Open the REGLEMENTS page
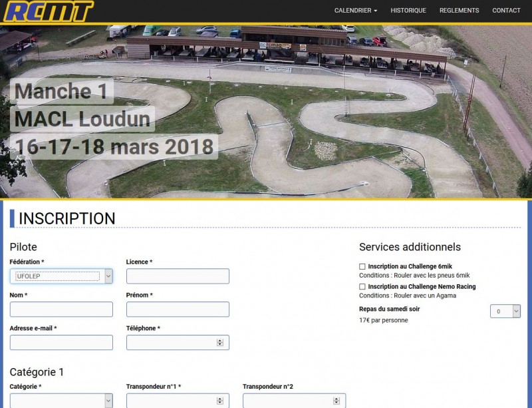This screenshot has height=408, width=532. pos(459,11)
